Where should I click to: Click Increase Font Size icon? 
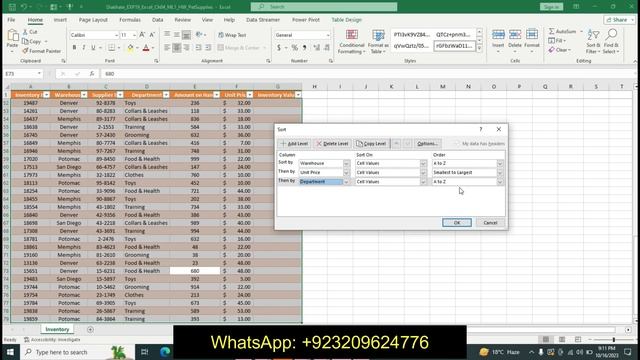point(142,35)
